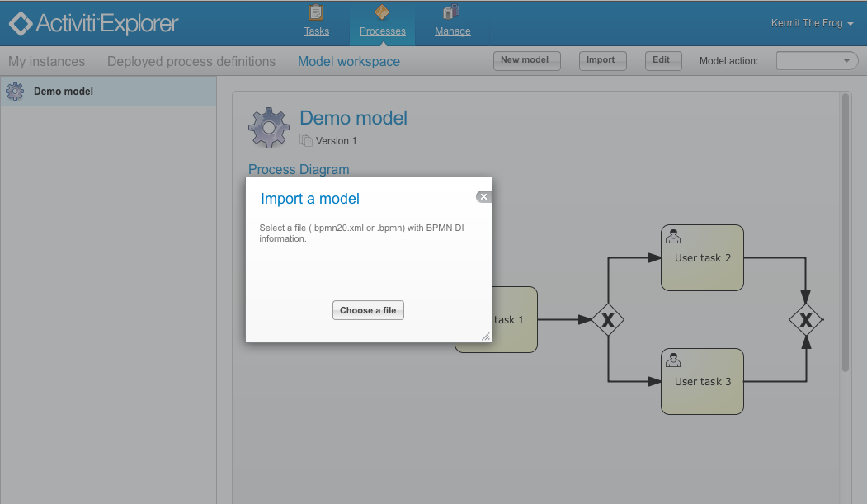Select the Model workspace tab
Screen dimensions: 867x504
pos(348,61)
